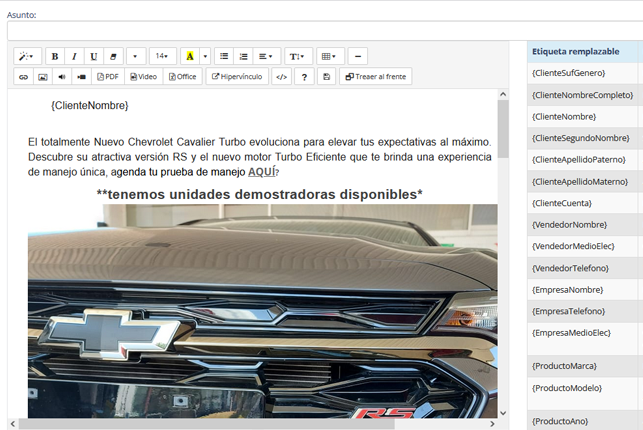The width and height of the screenshot is (643, 430).
Task: Toggle italic formatting
Action: click(x=74, y=56)
